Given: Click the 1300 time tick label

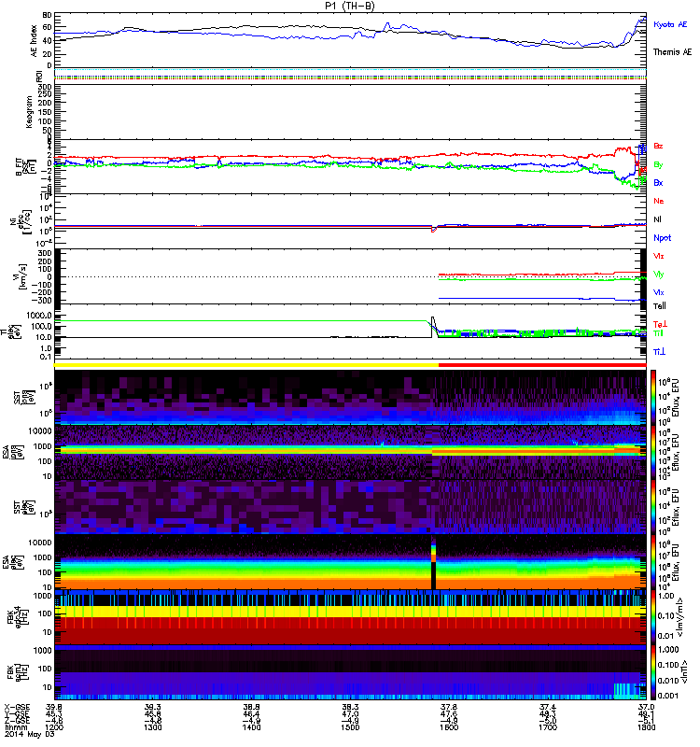Looking at the screenshot, I should [x=153, y=727].
